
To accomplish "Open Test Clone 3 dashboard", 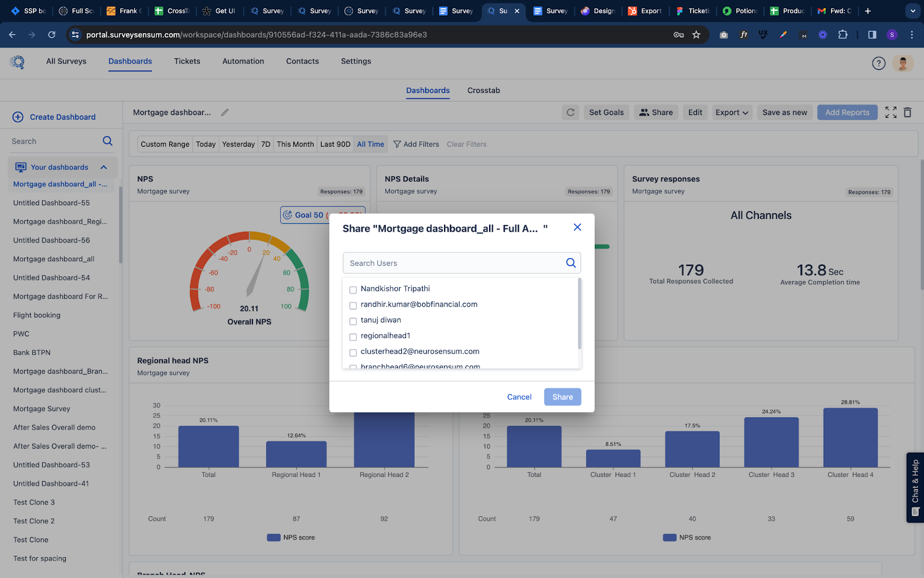I will [x=34, y=502].
